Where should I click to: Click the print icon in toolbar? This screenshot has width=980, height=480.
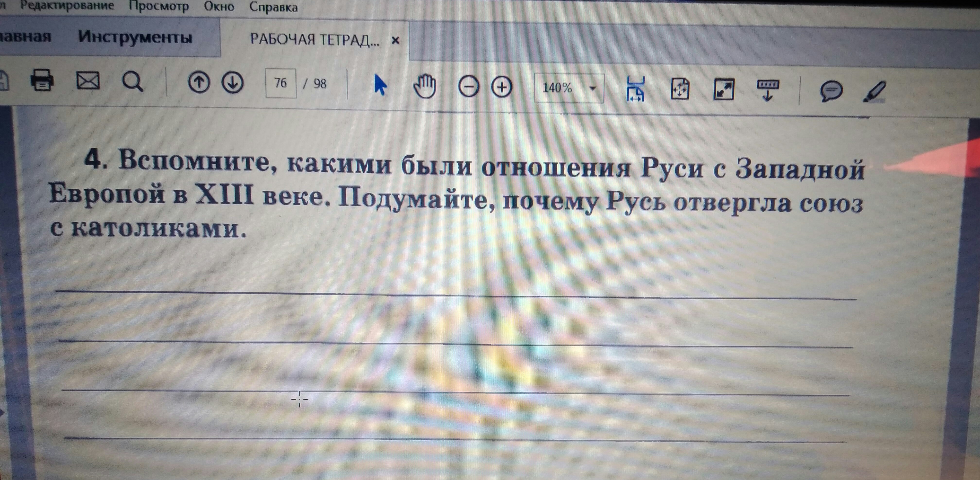42,80
